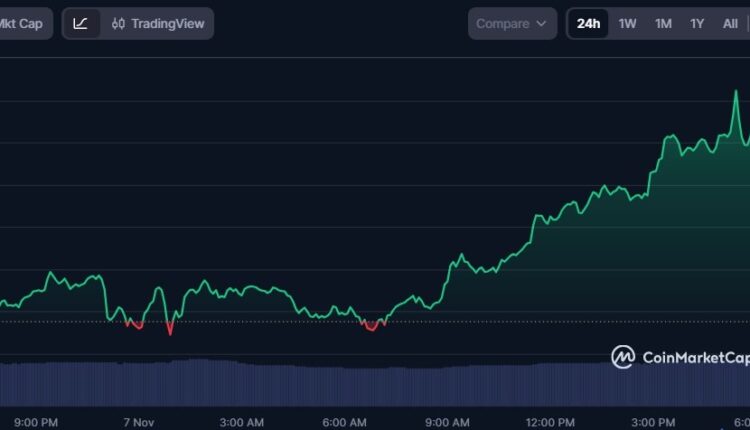Screen dimensions: 750x430
Task: Click the 12:00 PM time axis label
Action: pos(551,421)
